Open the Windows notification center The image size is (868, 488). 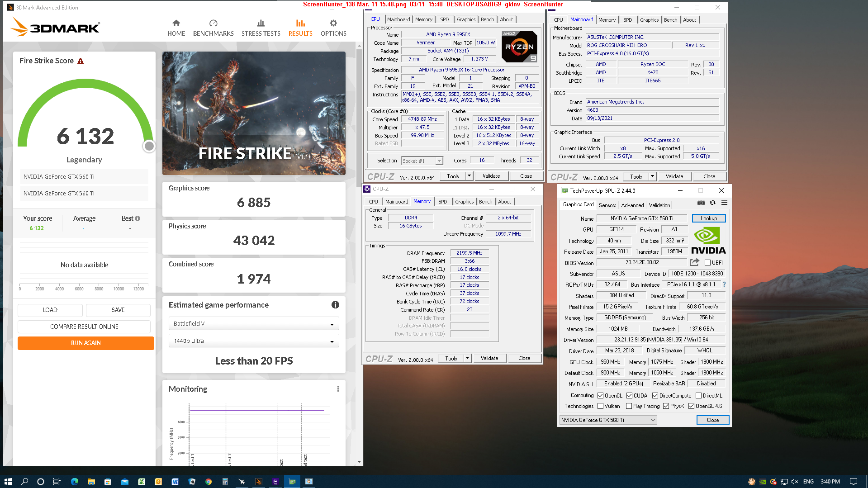coord(854,482)
